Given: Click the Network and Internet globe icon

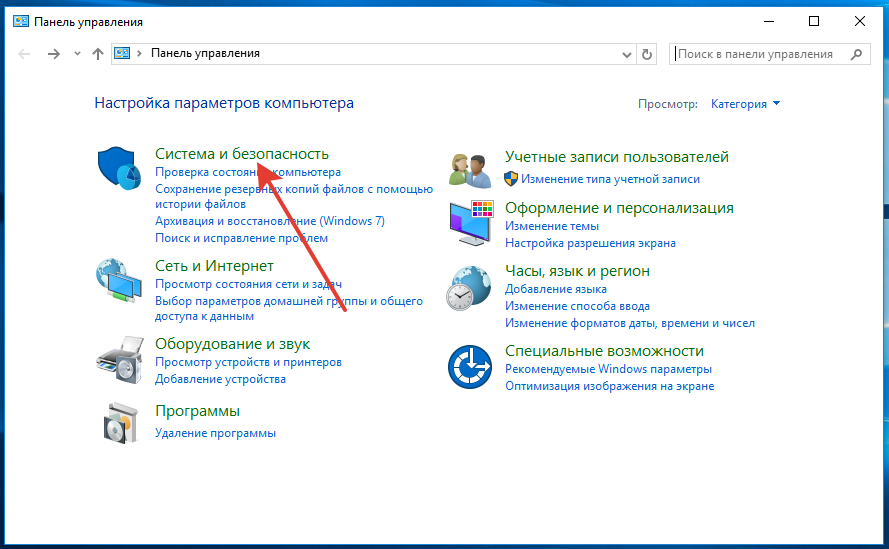Looking at the screenshot, I should coord(118,281).
